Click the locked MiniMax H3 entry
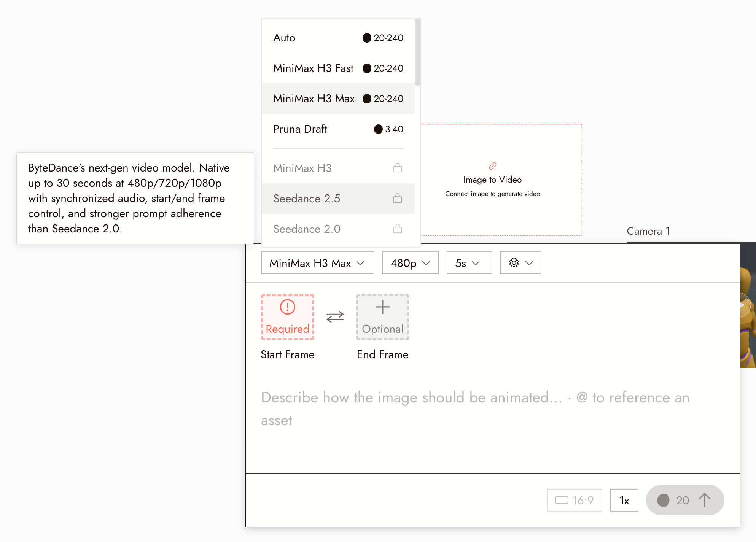The width and height of the screenshot is (756, 542). (338, 168)
